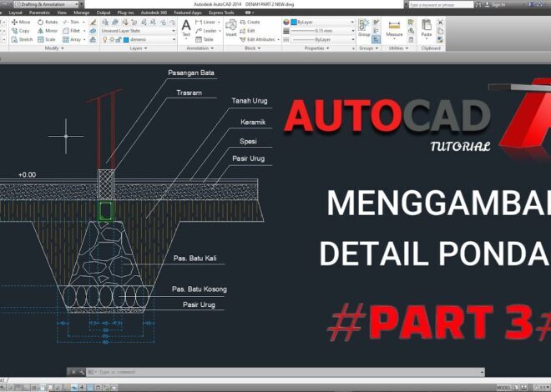Toggle the layer on/off light bulb

(x=104, y=40)
